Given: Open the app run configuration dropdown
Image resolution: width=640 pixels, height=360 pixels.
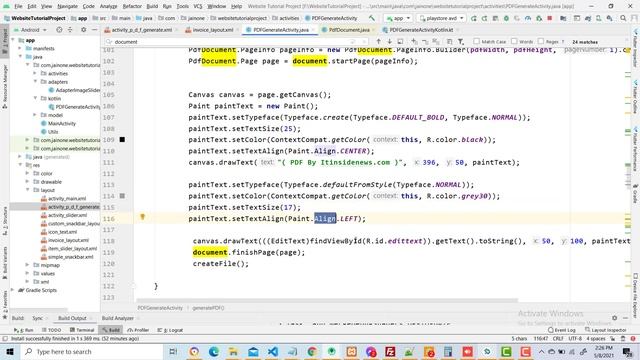Looking at the screenshot, I should [x=398, y=18].
